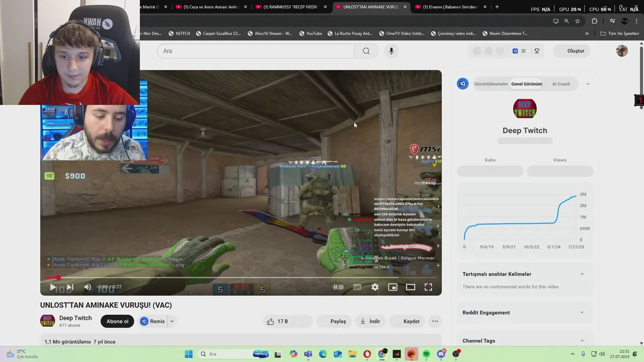Open the media control icon in toolbar
The height and width of the screenshot is (362, 644).
612,21
